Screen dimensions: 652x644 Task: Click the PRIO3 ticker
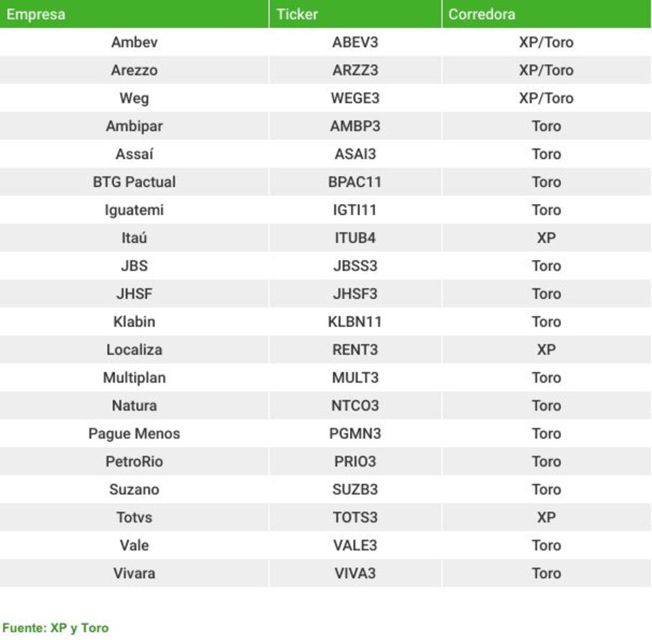coord(355,461)
